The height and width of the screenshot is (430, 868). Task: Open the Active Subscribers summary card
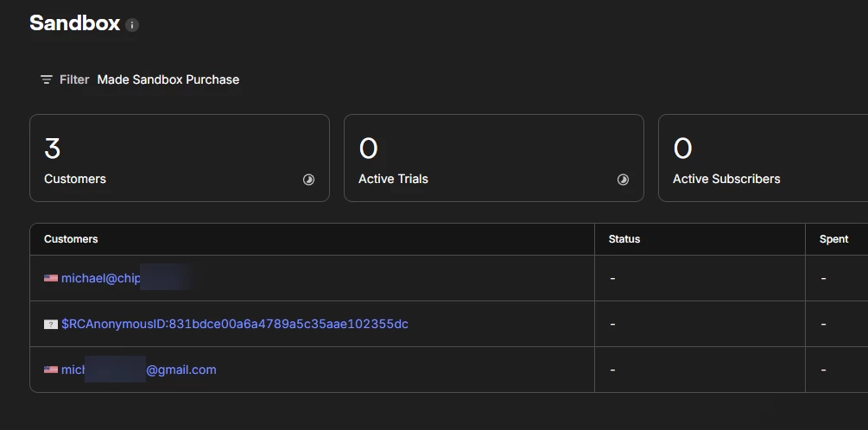pyautogui.click(x=763, y=158)
